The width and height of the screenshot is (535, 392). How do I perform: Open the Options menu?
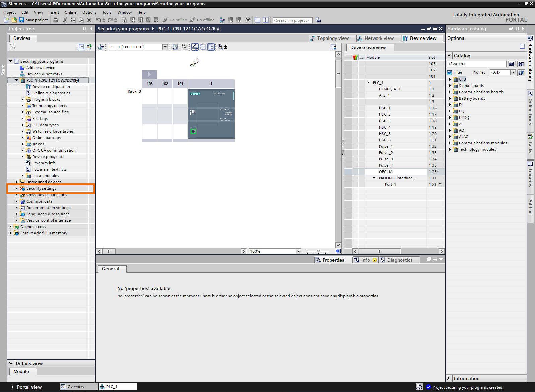(x=89, y=12)
